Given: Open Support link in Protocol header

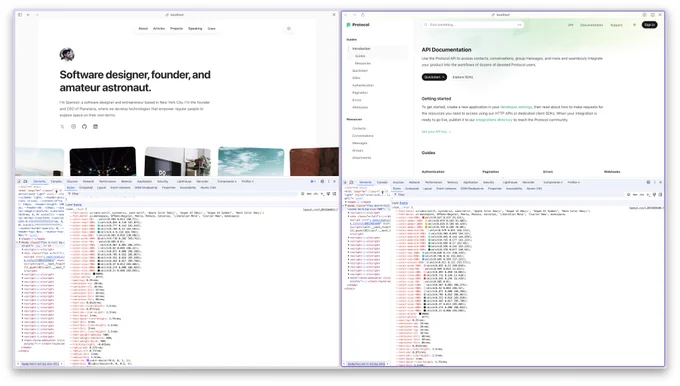Looking at the screenshot, I should 616,25.
